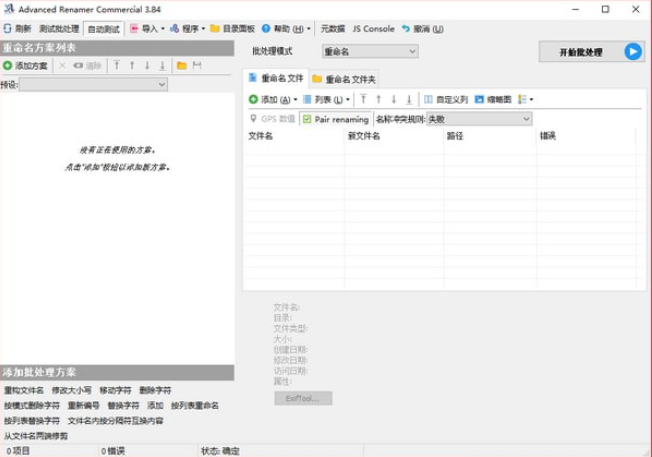Image resolution: width=652 pixels, height=457 pixels.
Task: Click the 状态: 确定 status text
Action: pyautogui.click(x=220, y=451)
